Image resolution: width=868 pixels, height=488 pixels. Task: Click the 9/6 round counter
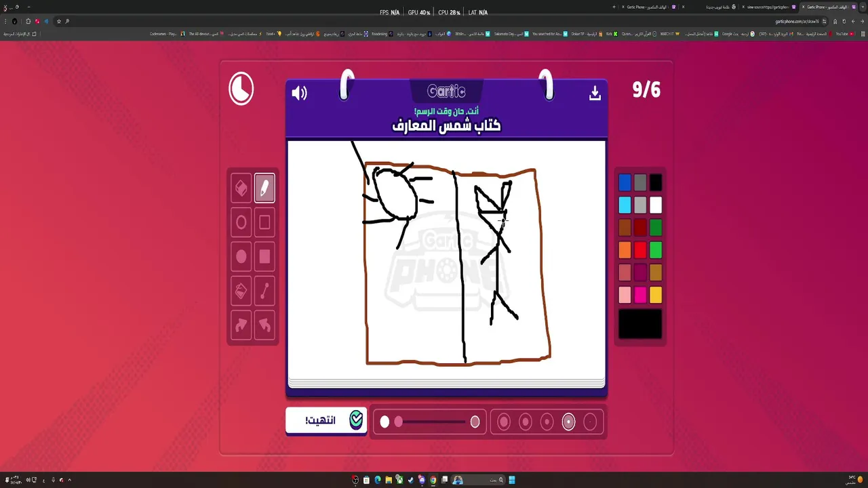(x=646, y=89)
